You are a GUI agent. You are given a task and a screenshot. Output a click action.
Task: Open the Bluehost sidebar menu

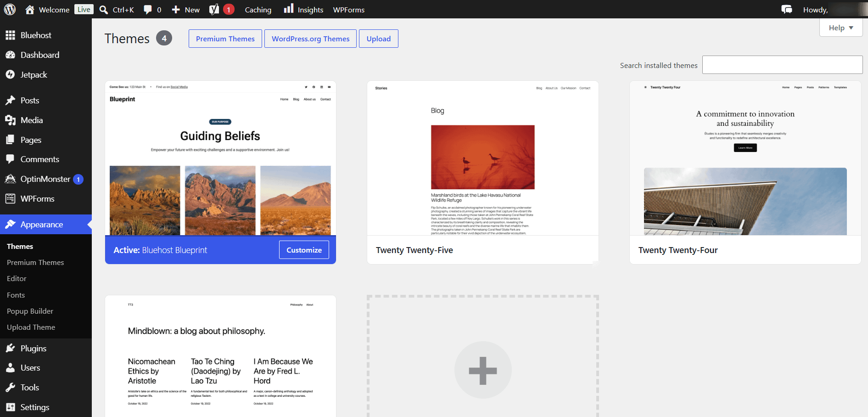[36, 35]
